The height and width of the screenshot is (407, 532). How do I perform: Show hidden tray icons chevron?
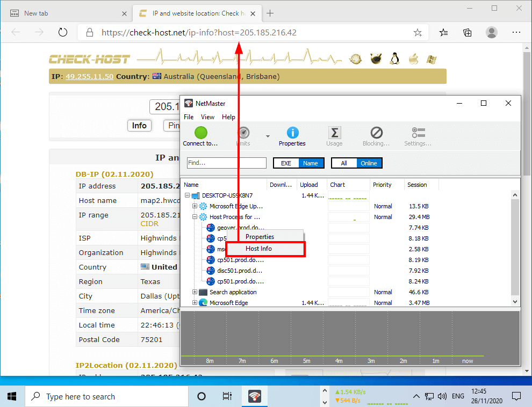tap(416, 396)
